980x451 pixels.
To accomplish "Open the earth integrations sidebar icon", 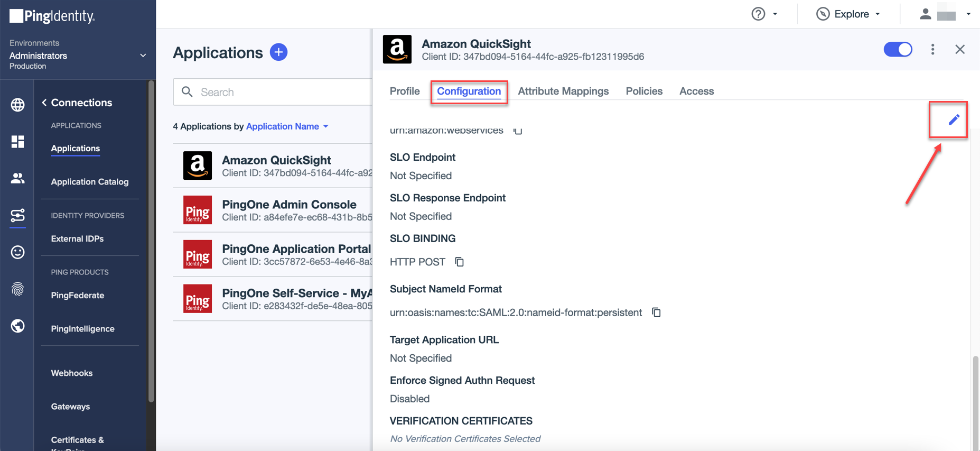I will (x=17, y=326).
